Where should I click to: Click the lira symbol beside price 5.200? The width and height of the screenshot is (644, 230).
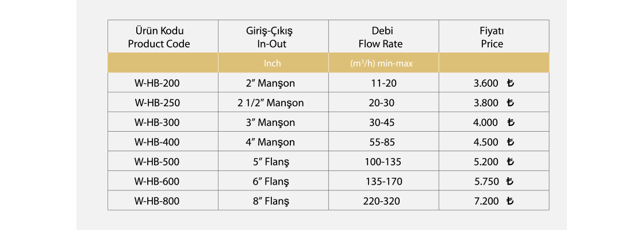click(510, 162)
